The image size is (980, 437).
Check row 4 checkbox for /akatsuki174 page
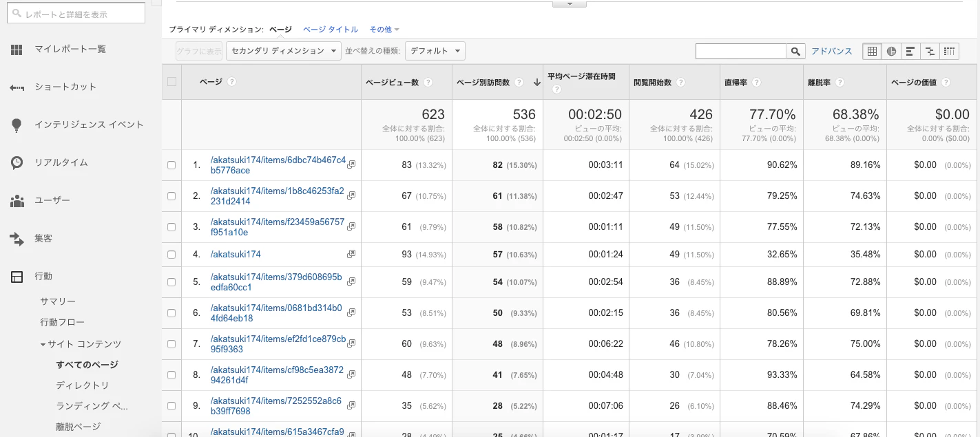point(171,255)
